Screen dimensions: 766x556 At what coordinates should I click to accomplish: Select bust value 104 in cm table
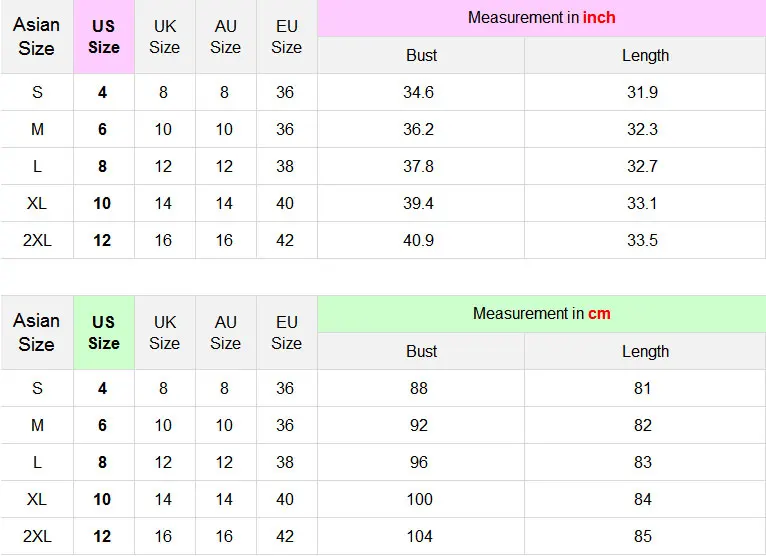point(420,536)
